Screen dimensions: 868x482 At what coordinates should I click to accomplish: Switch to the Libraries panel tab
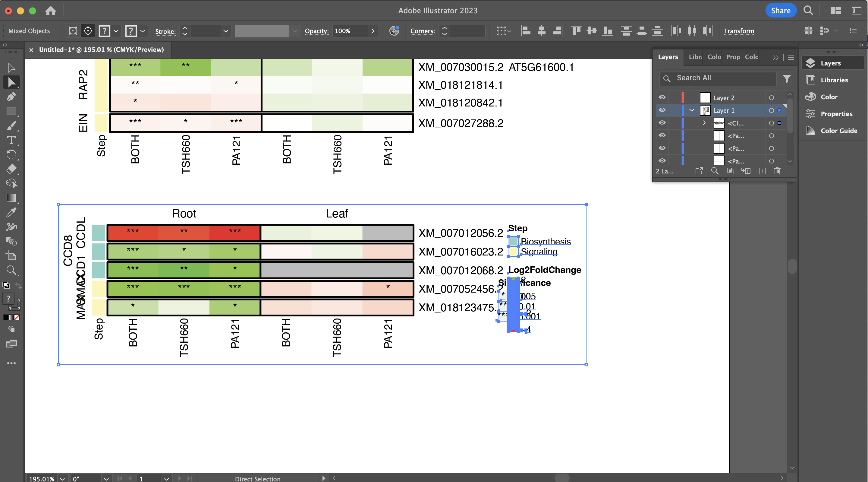696,57
